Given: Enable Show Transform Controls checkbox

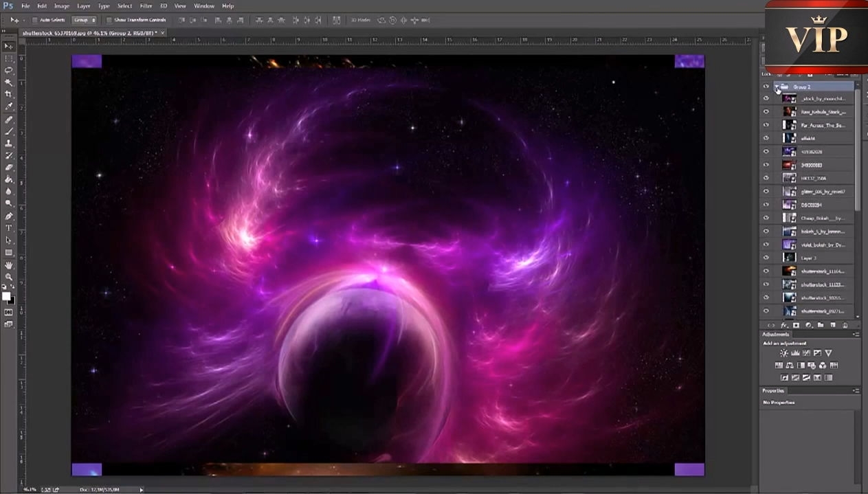Looking at the screenshot, I should pyautogui.click(x=109, y=20).
